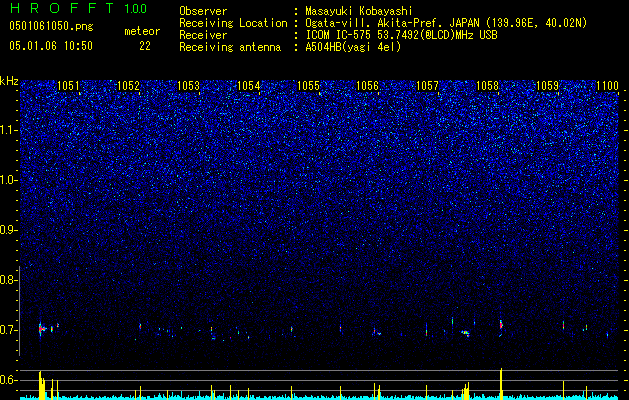629x400 pixels.
Task: Click the 1.1 kHz frequency label
Action: coord(9,130)
